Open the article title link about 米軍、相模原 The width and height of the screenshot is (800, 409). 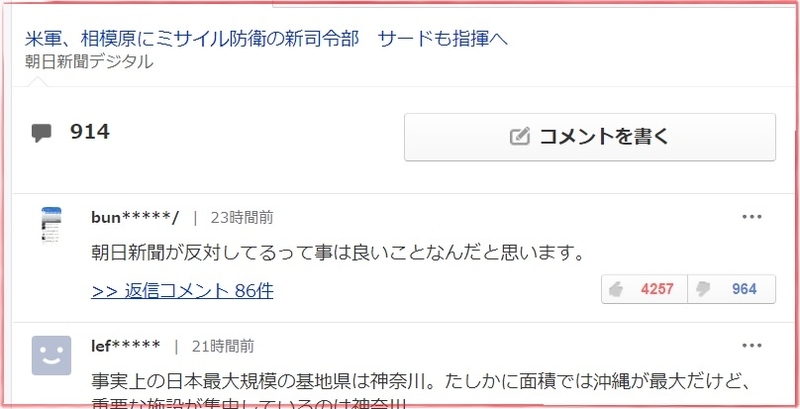(266, 39)
